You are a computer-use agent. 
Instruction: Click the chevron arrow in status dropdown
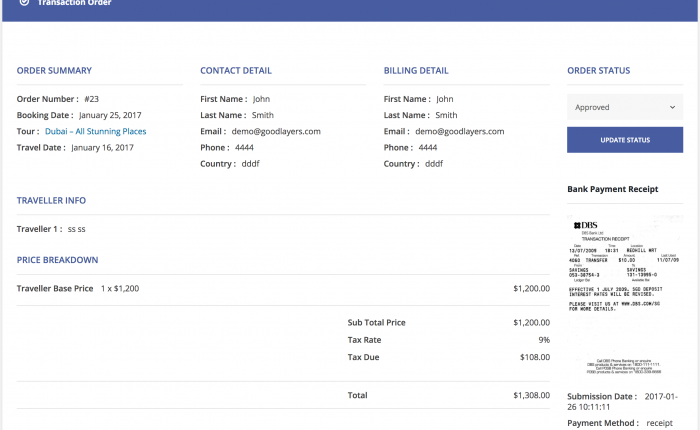[x=672, y=107]
